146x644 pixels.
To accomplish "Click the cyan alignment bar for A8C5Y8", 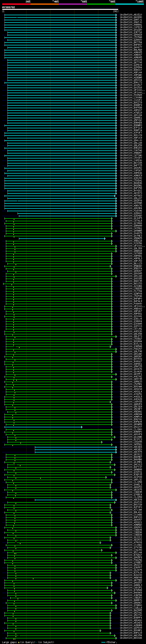I will (76, 500).
